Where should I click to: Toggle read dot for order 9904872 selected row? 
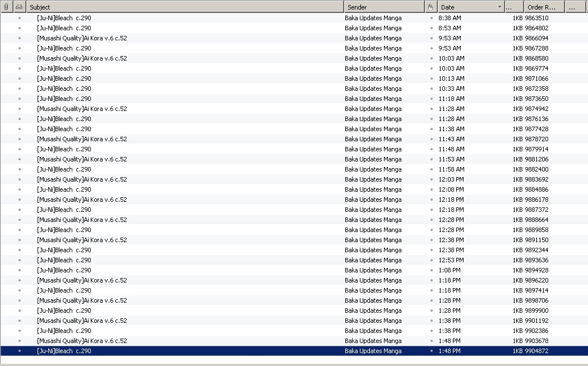coord(20,351)
